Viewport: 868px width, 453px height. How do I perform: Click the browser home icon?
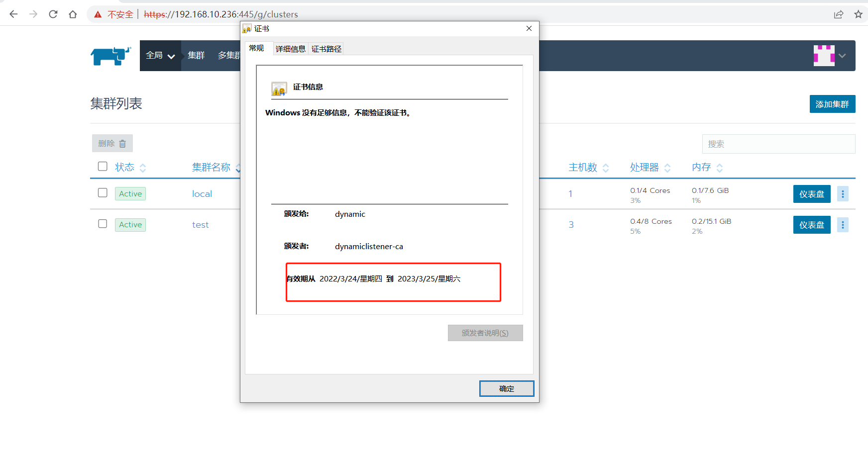(73, 14)
